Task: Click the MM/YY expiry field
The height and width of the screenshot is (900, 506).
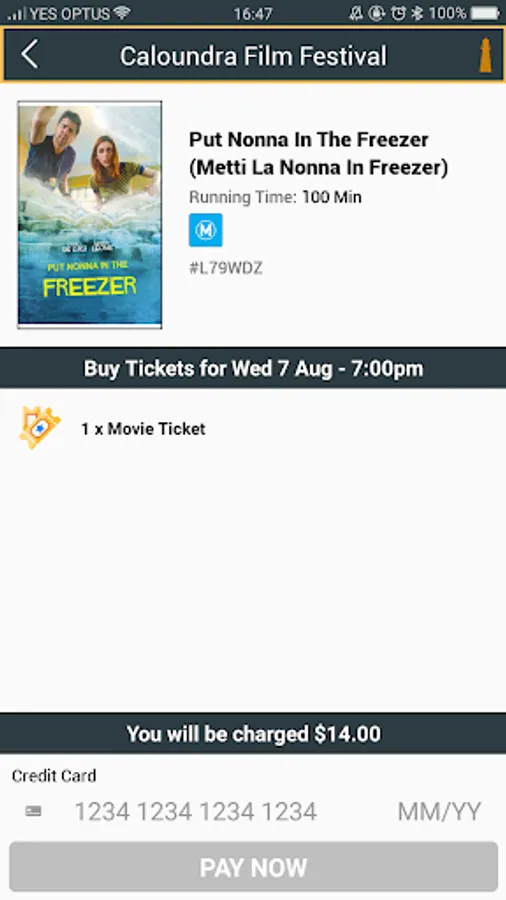Action: click(439, 812)
